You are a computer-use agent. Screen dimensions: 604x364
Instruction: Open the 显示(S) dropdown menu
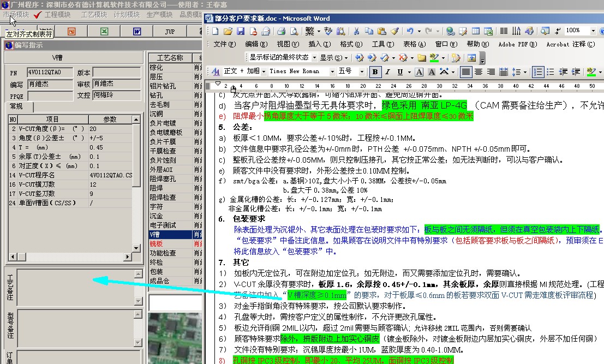(333, 58)
